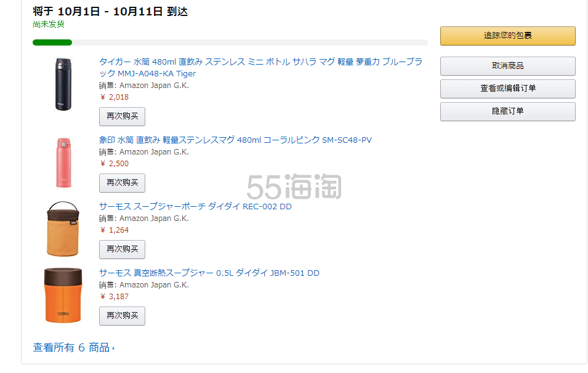Open the orange Thermos soup jar image
The width and height of the screenshot is (588, 373).
point(62,295)
